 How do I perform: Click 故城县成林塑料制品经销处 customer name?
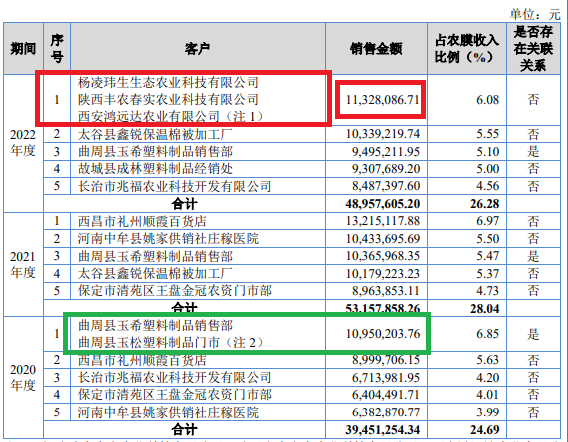[x=155, y=168]
